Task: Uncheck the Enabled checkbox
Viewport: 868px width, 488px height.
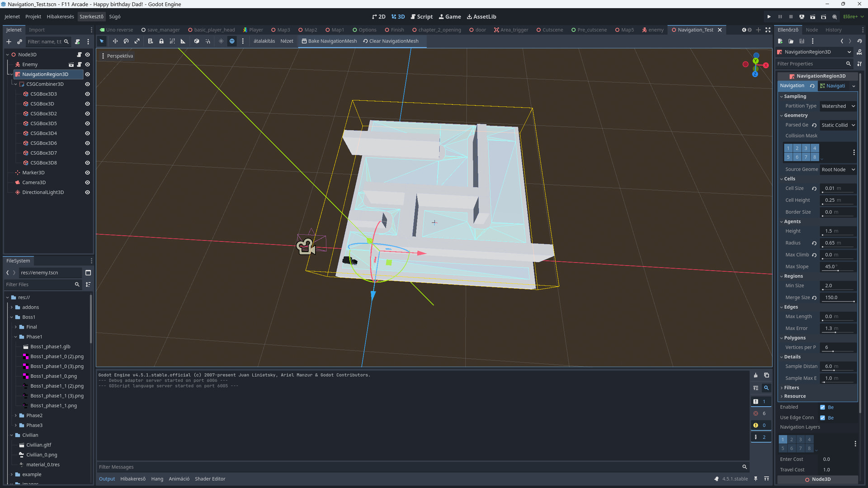Action: tap(822, 407)
